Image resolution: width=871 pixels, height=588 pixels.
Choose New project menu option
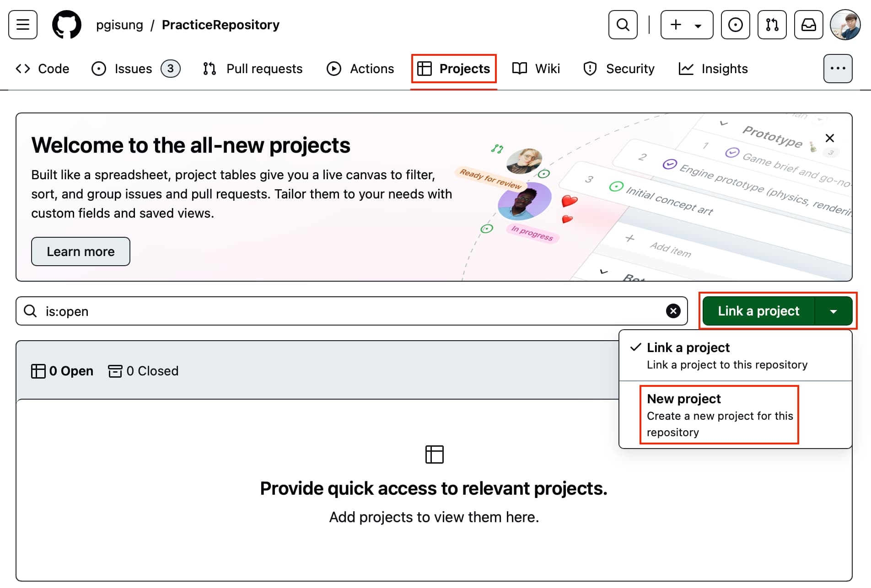coord(735,415)
